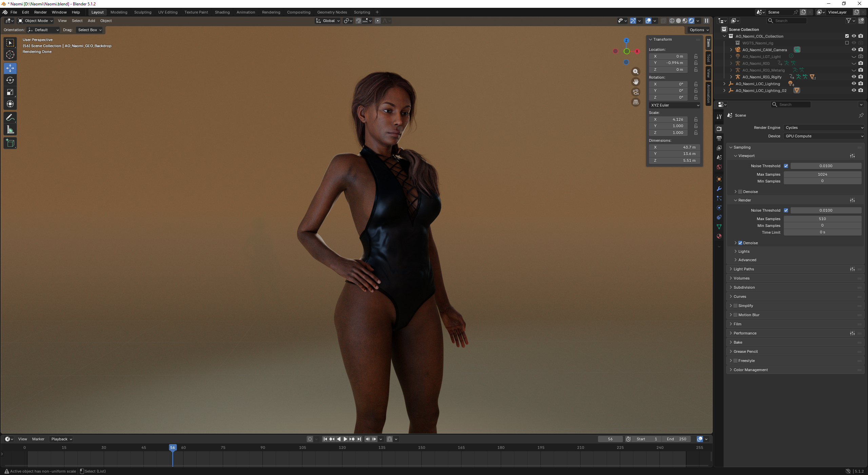Open the Render menu
The image size is (868, 475).
(x=40, y=12)
